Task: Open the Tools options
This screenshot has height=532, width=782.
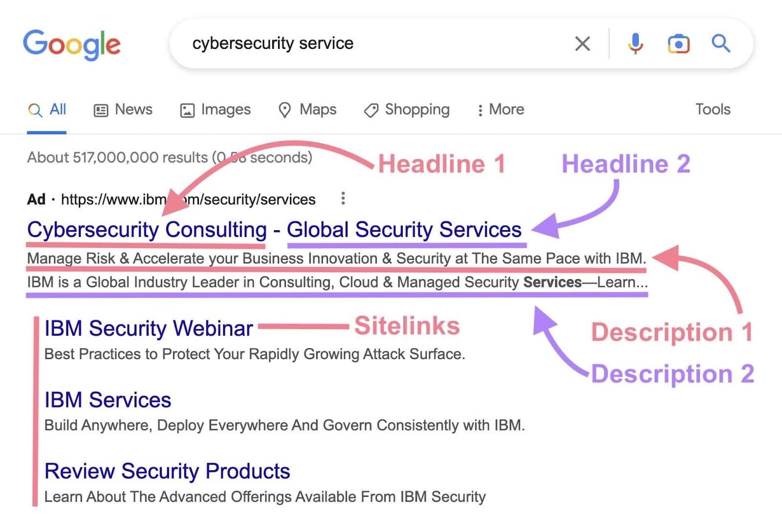Action: (x=713, y=109)
